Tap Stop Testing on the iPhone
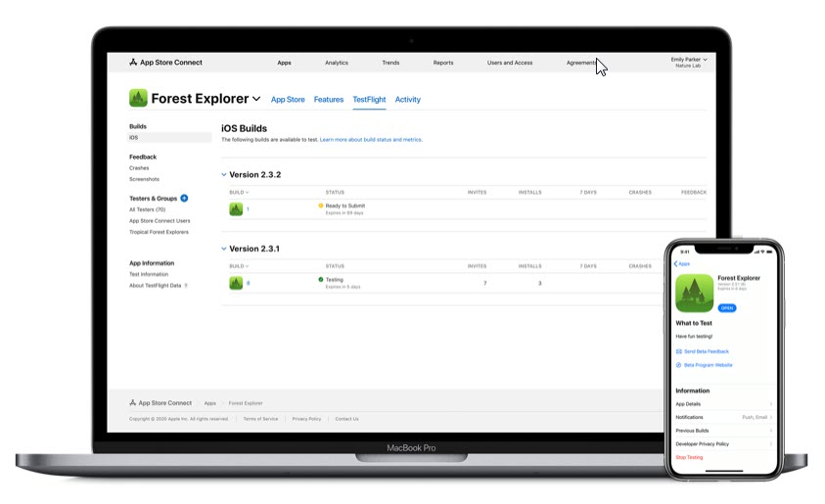 pyautogui.click(x=689, y=458)
